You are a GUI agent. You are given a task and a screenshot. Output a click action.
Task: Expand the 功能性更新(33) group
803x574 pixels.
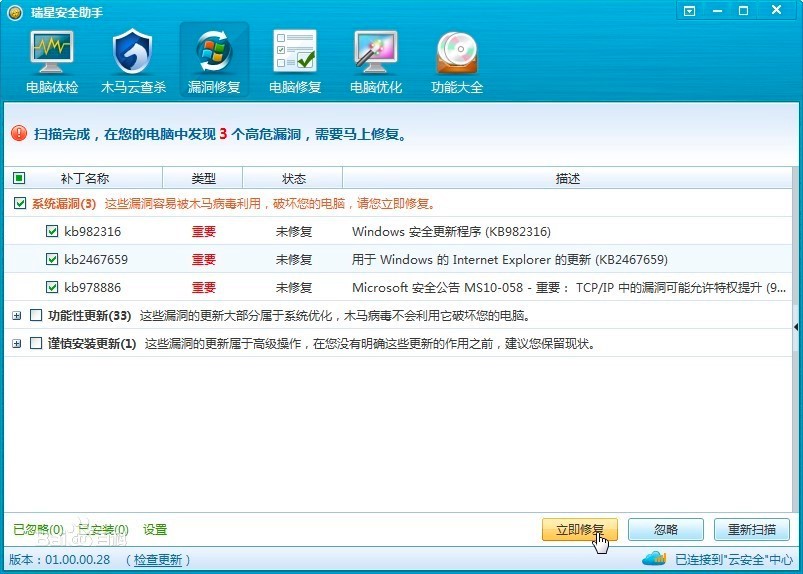[x=17, y=315]
